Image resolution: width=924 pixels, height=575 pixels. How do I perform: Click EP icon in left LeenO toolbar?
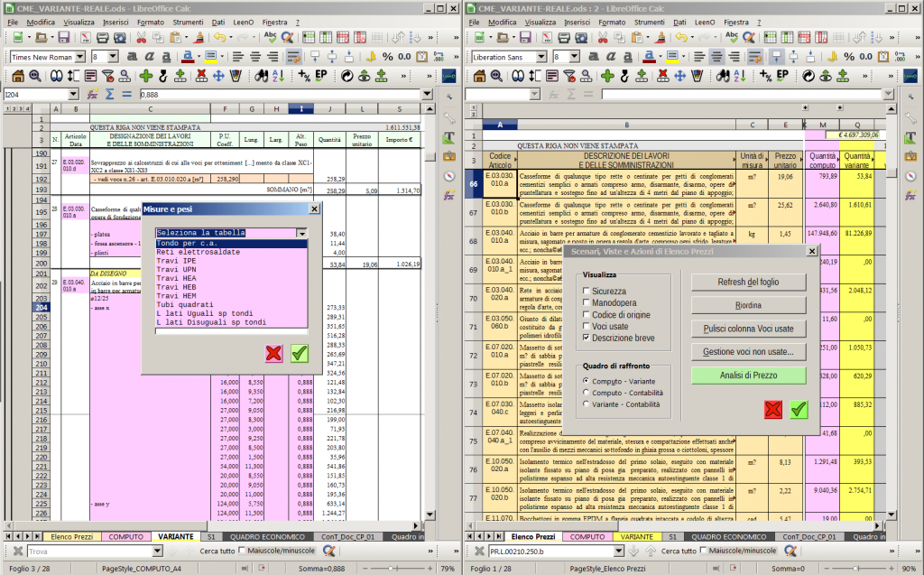click(321, 76)
